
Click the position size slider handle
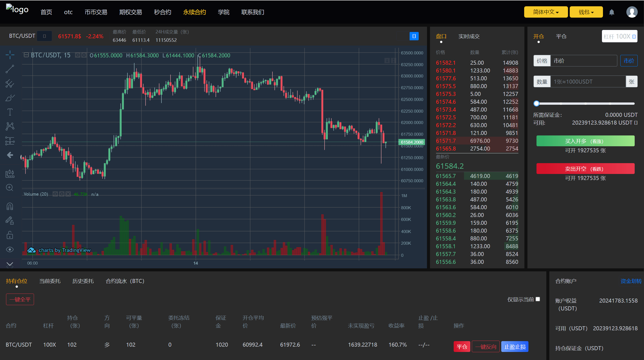536,103
